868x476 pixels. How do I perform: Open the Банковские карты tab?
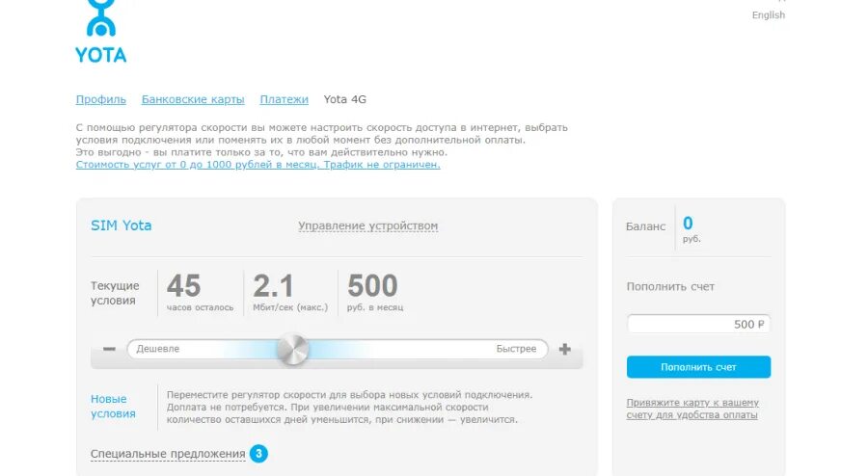193,99
